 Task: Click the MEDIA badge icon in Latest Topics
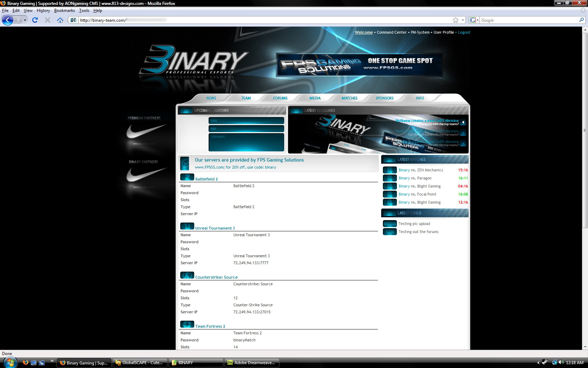point(390,224)
